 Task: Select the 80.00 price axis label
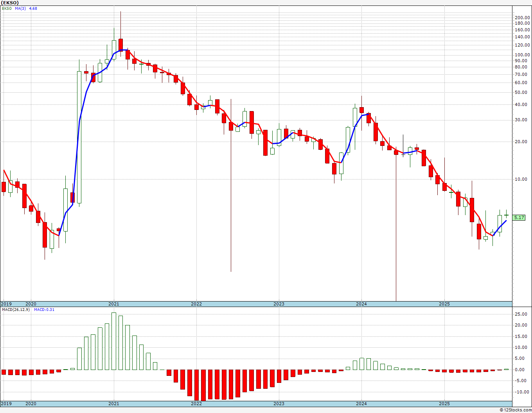click(x=521, y=67)
